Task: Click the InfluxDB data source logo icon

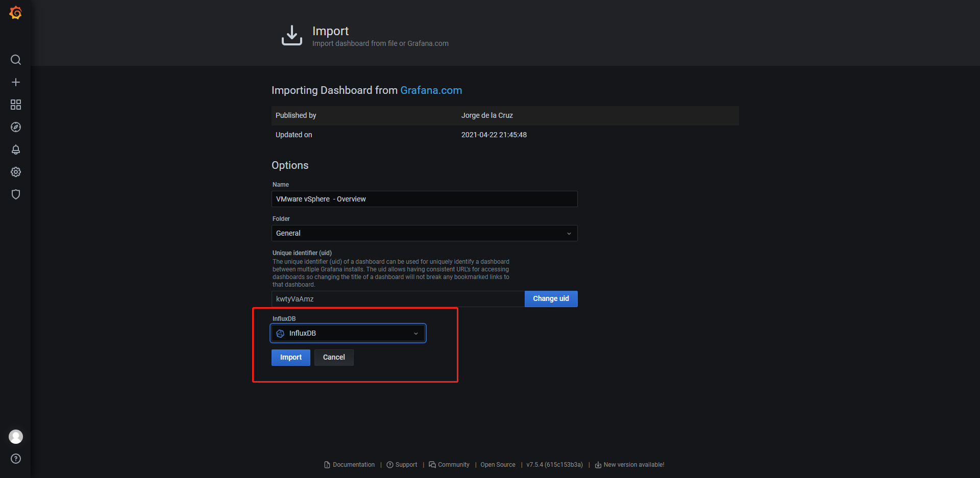Action: click(280, 334)
